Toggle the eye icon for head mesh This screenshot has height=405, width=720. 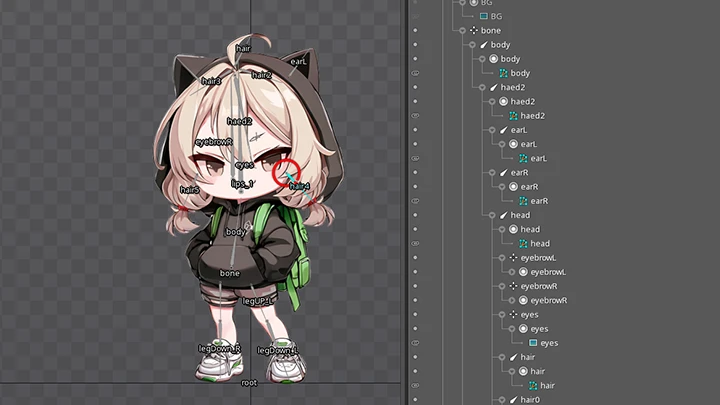(415, 243)
